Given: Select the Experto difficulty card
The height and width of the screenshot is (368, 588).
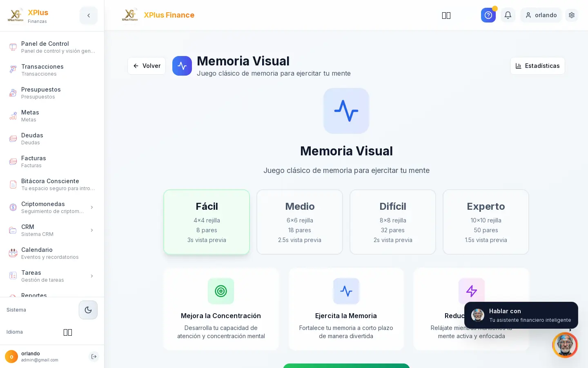Looking at the screenshot, I should pyautogui.click(x=486, y=222).
